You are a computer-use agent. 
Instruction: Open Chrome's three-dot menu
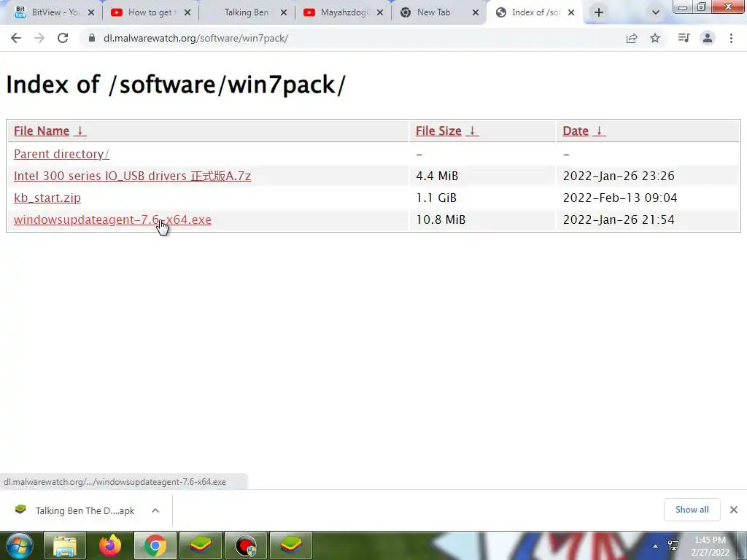[731, 38]
